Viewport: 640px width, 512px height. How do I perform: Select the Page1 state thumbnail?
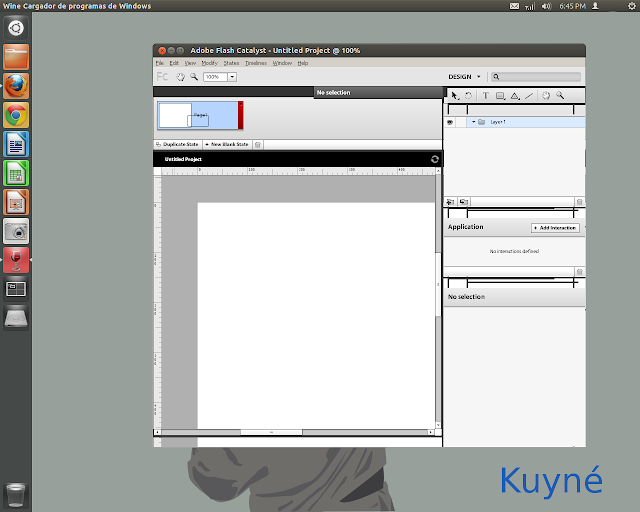[200, 115]
